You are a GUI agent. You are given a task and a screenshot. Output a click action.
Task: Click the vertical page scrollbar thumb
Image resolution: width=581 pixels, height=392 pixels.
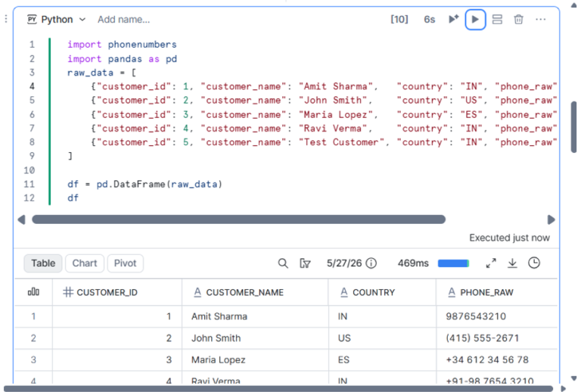[x=574, y=126]
